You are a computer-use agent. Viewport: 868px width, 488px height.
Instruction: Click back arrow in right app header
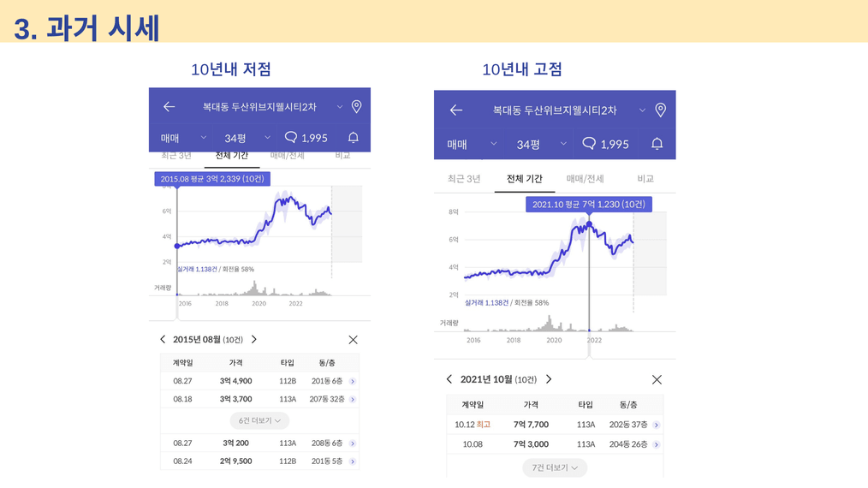coord(455,110)
